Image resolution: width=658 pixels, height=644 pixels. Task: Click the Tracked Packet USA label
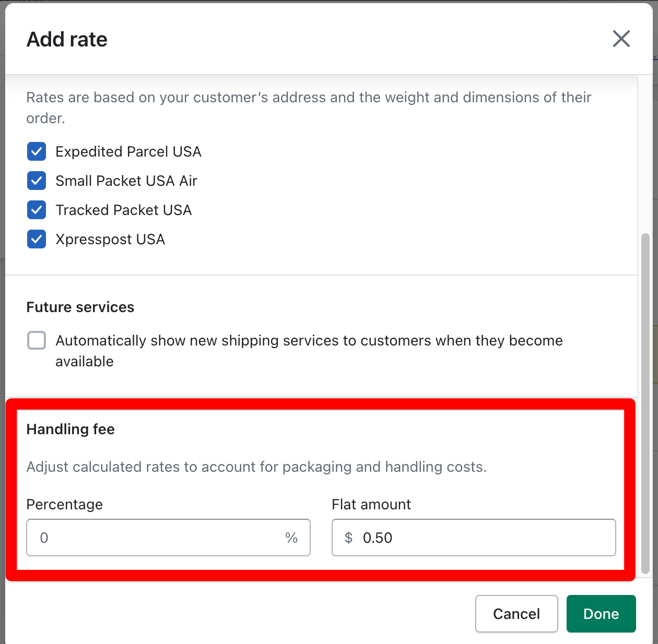124,210
